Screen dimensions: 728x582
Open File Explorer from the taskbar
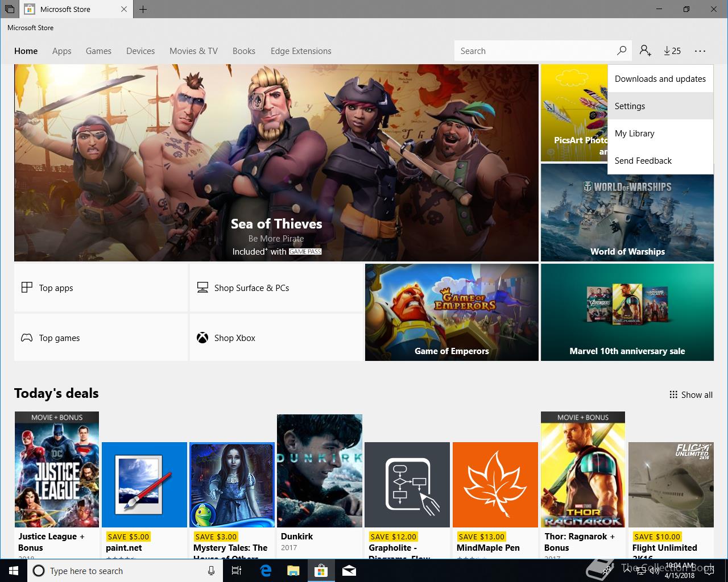(x=293, y=571)
